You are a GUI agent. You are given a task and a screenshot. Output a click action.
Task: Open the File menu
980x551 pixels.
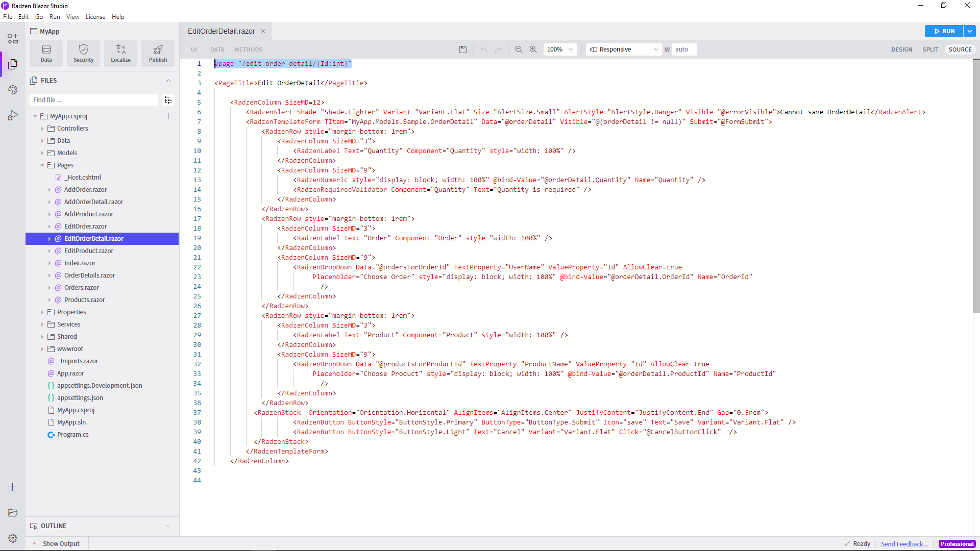click(x=8, y=17)
